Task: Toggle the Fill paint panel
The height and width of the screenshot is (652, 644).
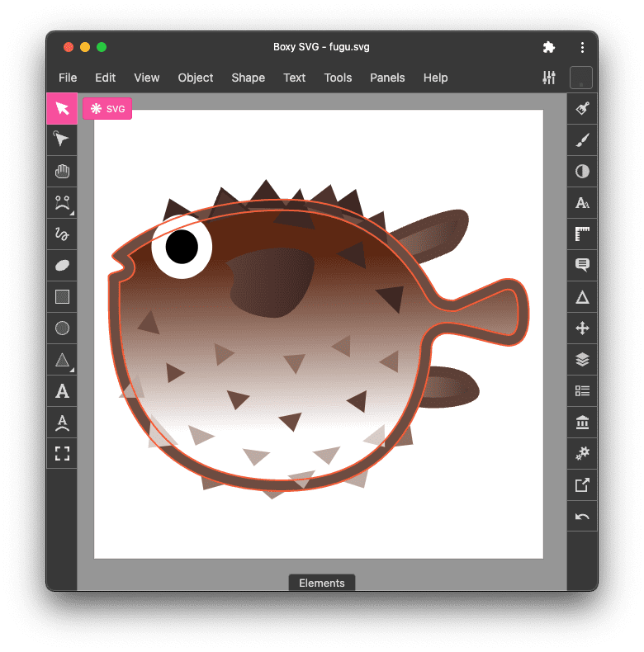Action: point(582,109)
